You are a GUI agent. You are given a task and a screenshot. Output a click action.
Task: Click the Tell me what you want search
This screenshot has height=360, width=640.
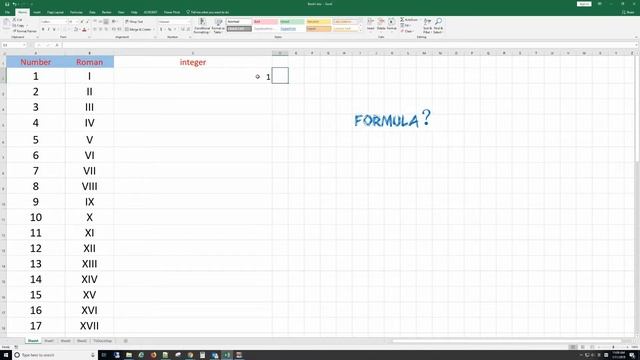[x=208, y=12]
